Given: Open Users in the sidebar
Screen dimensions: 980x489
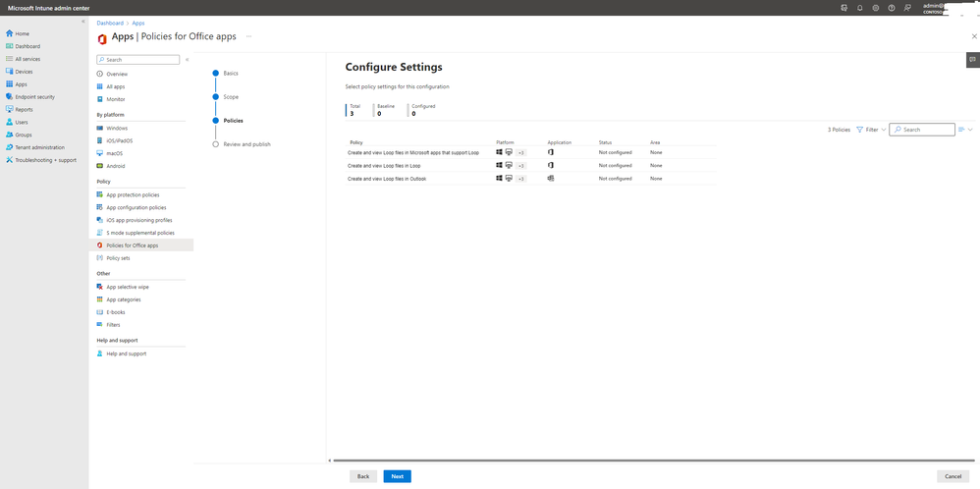Looking at the screenshot, I should tap(17, 122).
